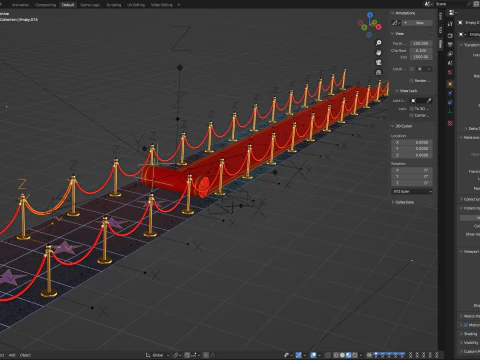Enable Lock Camera to View checkbox
The width and height of the screenshot is (480, 360).
412,115
